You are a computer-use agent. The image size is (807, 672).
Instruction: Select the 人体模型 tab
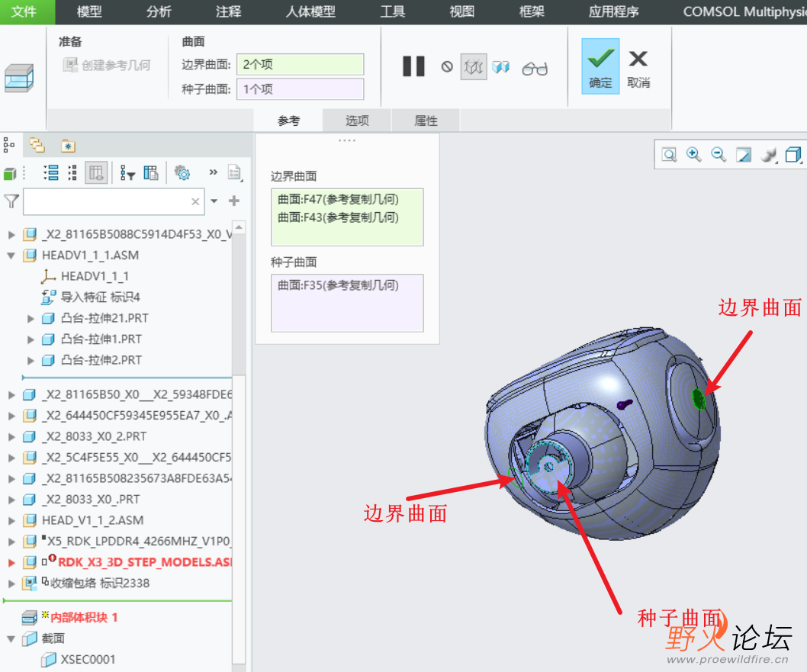(310, 11)
